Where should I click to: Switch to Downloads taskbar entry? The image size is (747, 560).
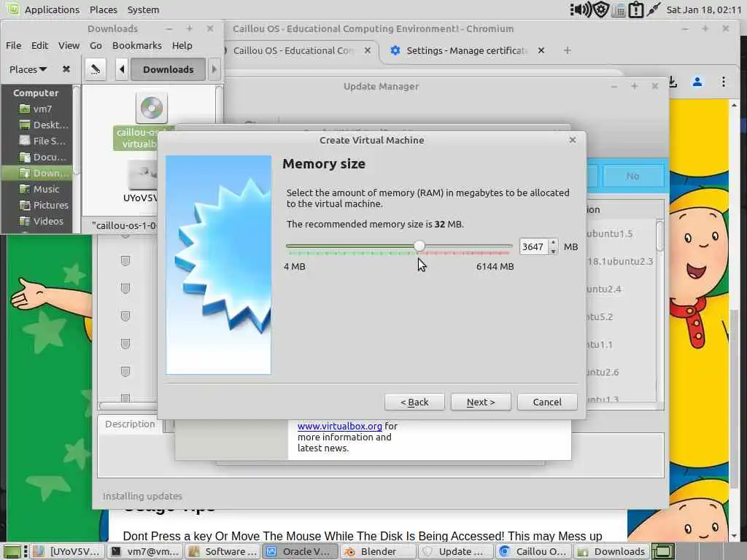(x=611, y=551)
